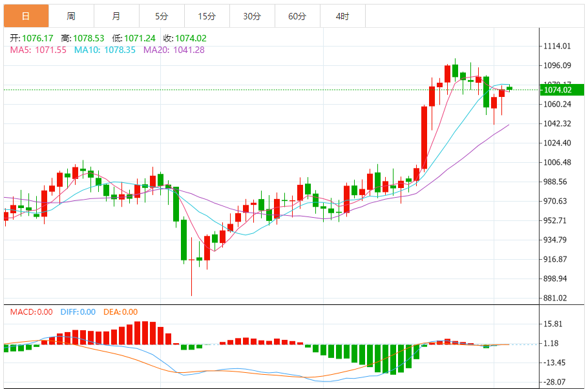Viewport: 588px width, 389px height.
Task: Click the 970.63 price axis label
Action: point(555,201)
